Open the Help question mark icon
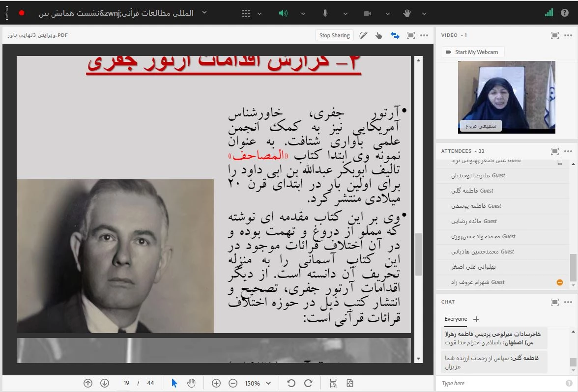This screenshot has height=392, width=578. point(565,13)
